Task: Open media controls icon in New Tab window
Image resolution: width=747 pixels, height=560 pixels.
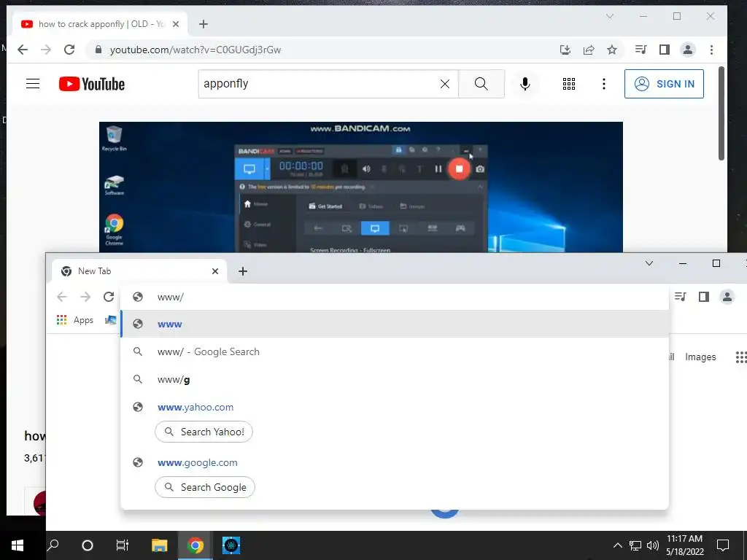Action: coord(681,297)
